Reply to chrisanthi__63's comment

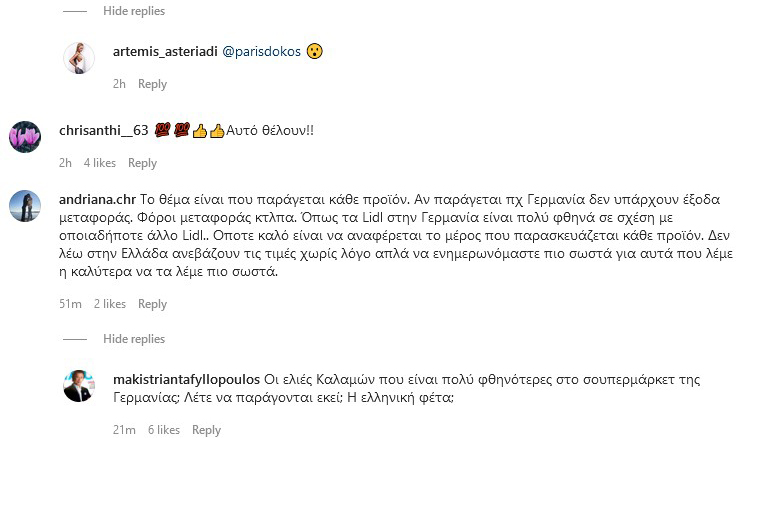(142, 163)
